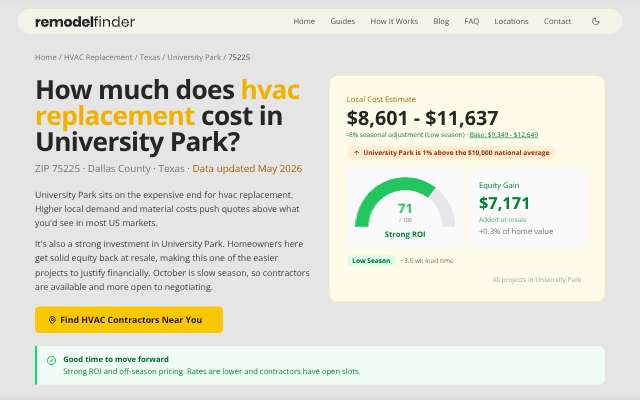
Task: Open All projects in University Park link
Action: (536, 280)
